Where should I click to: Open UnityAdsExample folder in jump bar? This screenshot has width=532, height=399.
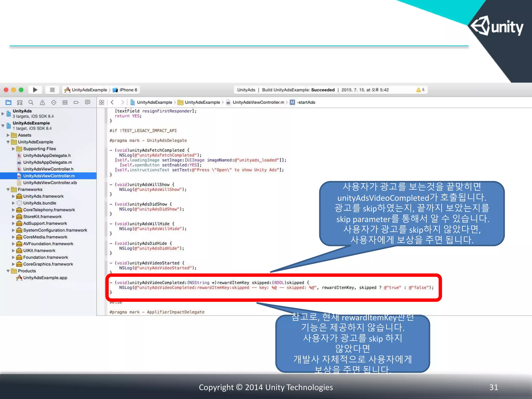coord(199,102)
